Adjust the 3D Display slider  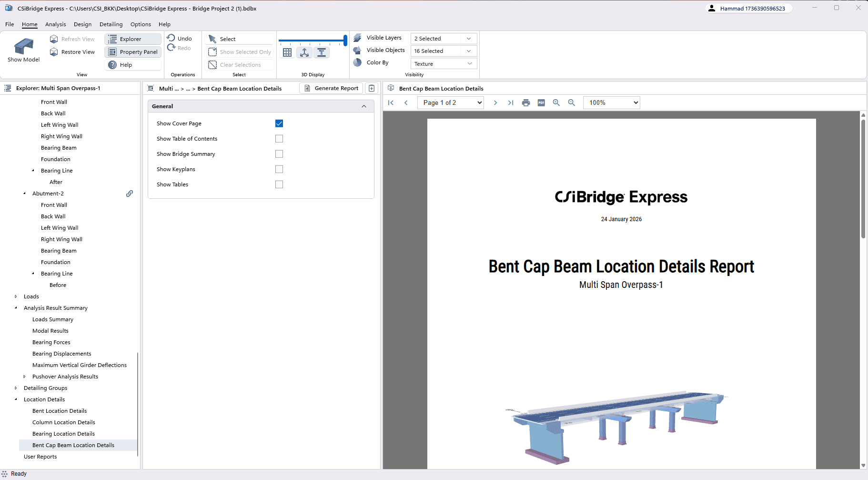[344, 41]
